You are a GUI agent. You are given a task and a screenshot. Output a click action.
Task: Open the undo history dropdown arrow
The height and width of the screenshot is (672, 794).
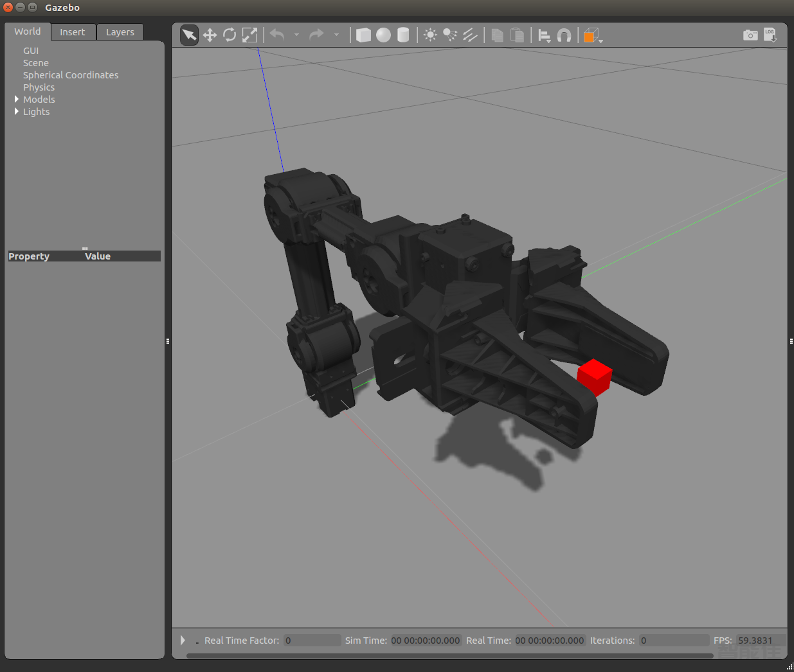(296, 35)
